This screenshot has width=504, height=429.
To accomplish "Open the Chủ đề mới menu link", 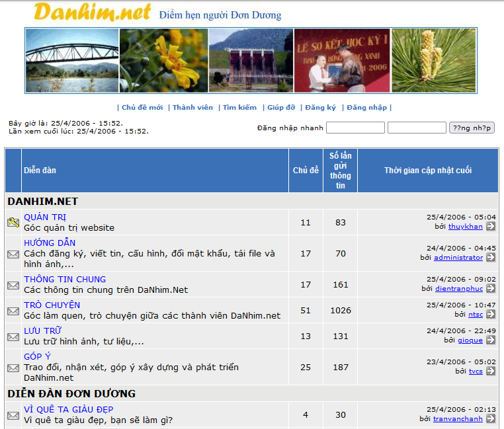I will click(x=142, y=108).
